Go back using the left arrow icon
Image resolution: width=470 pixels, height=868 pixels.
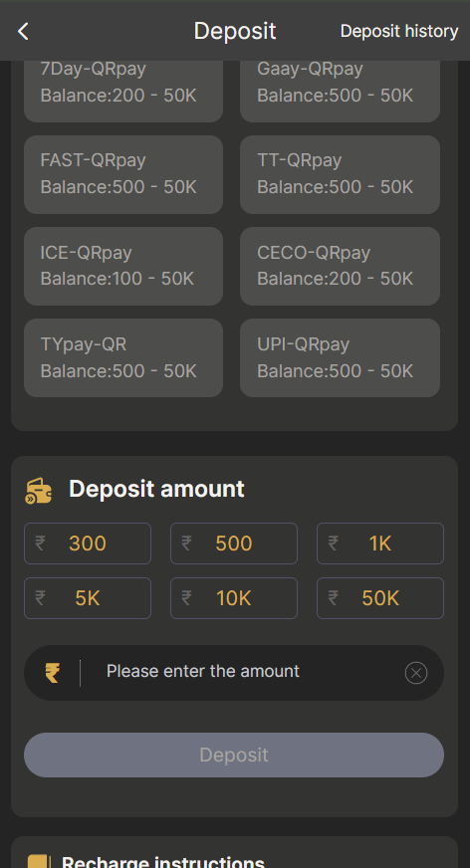click(23, 31)
